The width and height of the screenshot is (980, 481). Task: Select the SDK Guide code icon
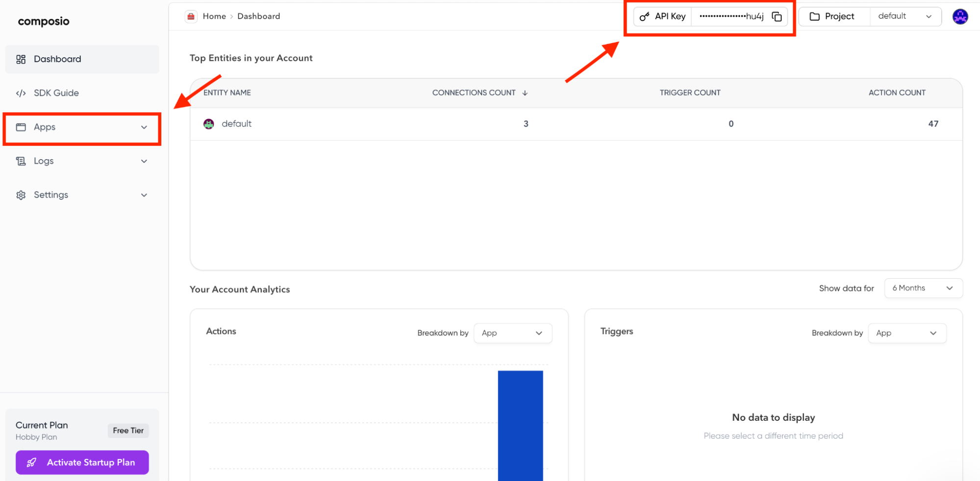coord(21,93)
